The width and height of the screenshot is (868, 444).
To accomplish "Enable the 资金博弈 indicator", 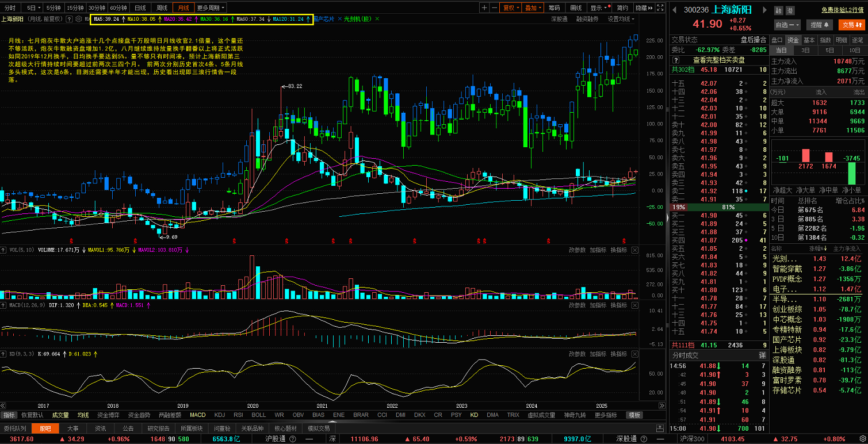I will (x=108, y=415).
